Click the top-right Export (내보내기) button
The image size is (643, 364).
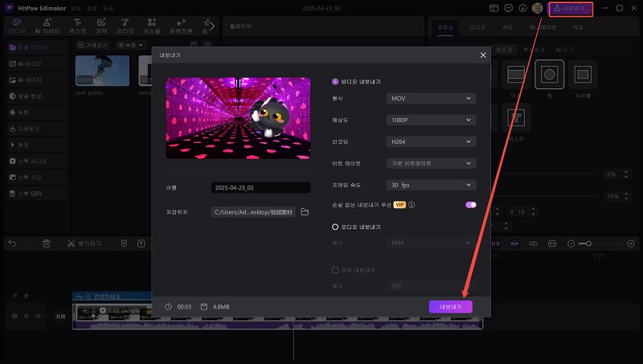click(x=571, y=9)
